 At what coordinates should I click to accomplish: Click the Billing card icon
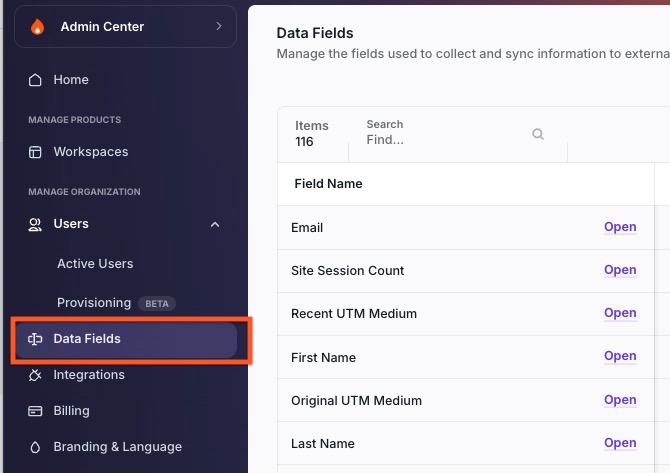pyautogui.click(x=35, y=411)
